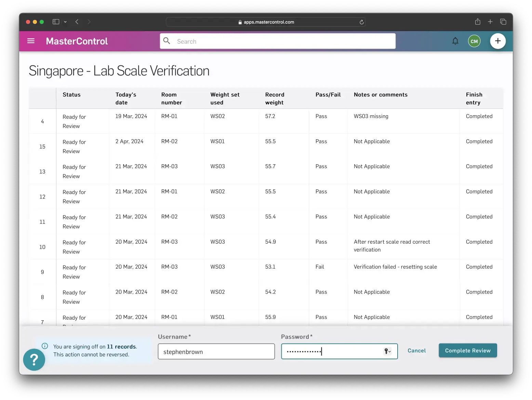
Task: Click the lock icon in address bar
Action: coord(240,22)
